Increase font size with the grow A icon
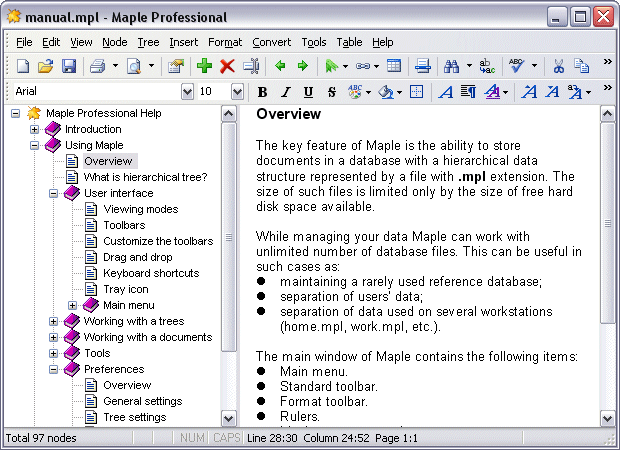Image resolution: width=620 pixels, height=450 pixels. (x=529, y=92)
